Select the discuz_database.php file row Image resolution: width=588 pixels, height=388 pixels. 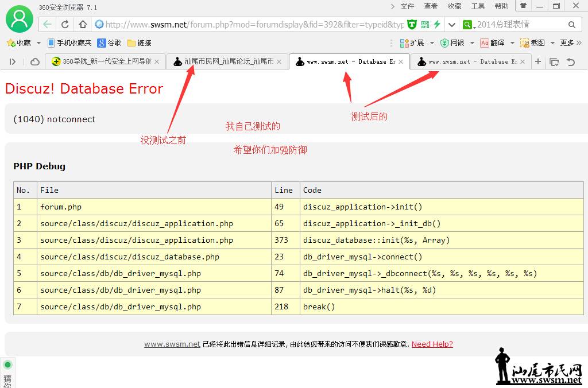[299, 257]
